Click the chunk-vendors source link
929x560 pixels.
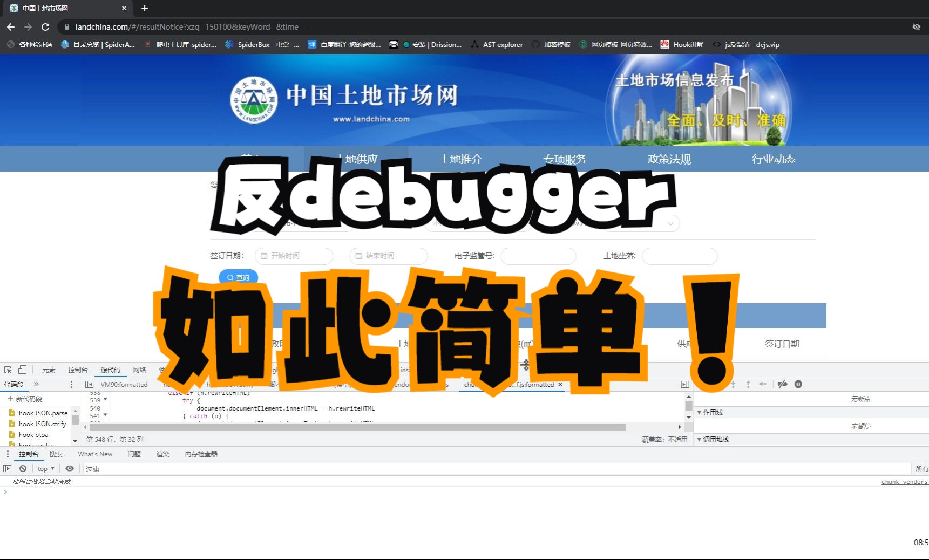[x=905, y=482]
